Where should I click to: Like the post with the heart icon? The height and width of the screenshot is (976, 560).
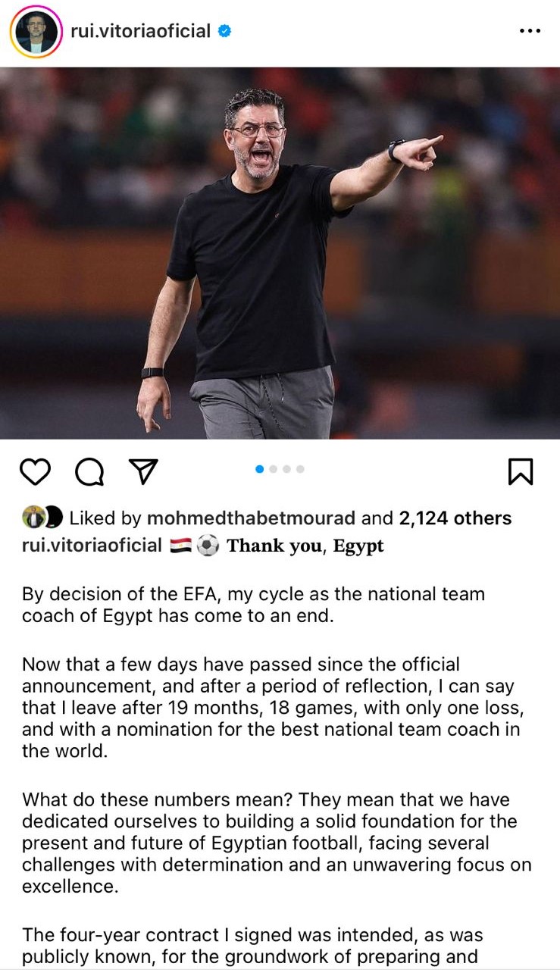pos(35,471)
